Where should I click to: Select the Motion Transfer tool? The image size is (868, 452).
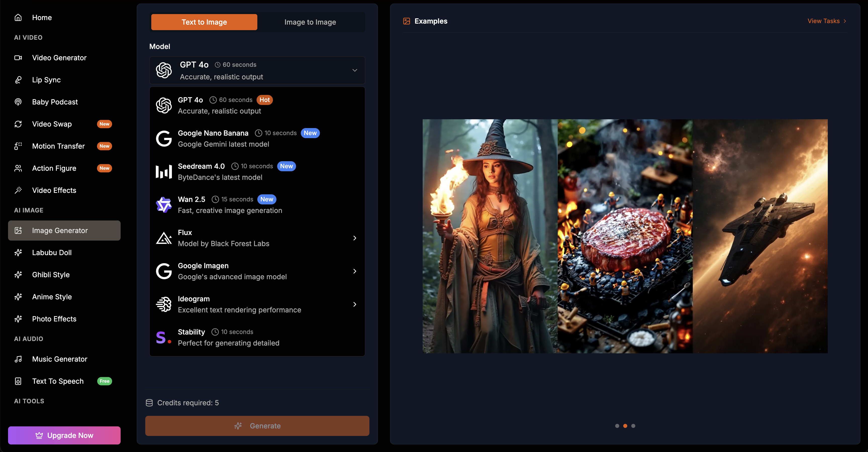point(58,146)
